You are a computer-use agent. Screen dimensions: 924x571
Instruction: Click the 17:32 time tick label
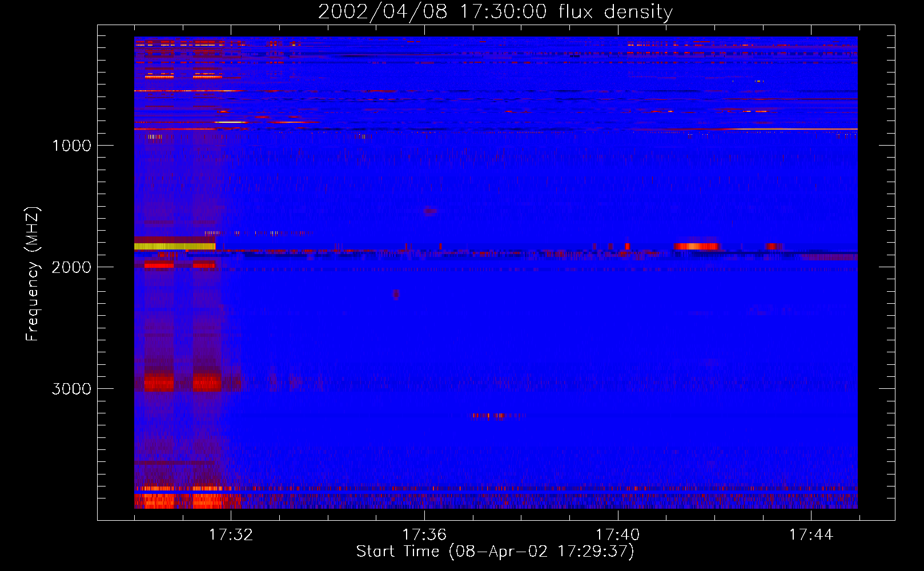tap(231, 535)
